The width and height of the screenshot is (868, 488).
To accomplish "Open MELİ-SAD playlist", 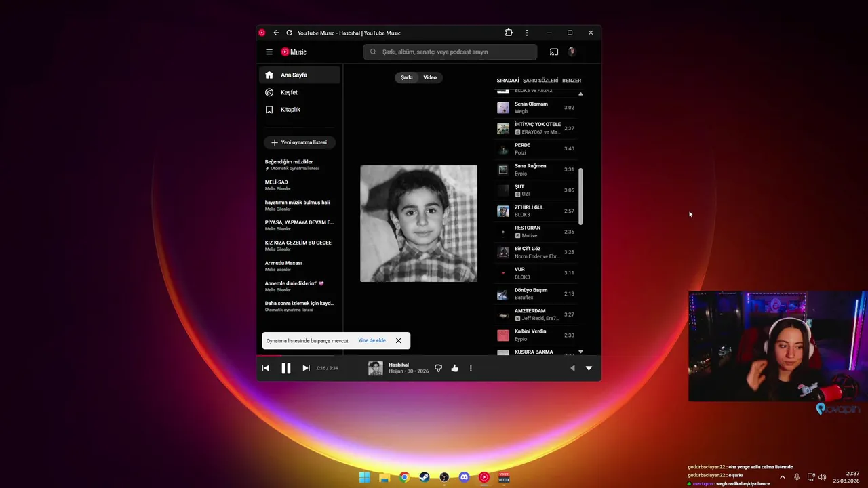I will click(x=300, y=185).
